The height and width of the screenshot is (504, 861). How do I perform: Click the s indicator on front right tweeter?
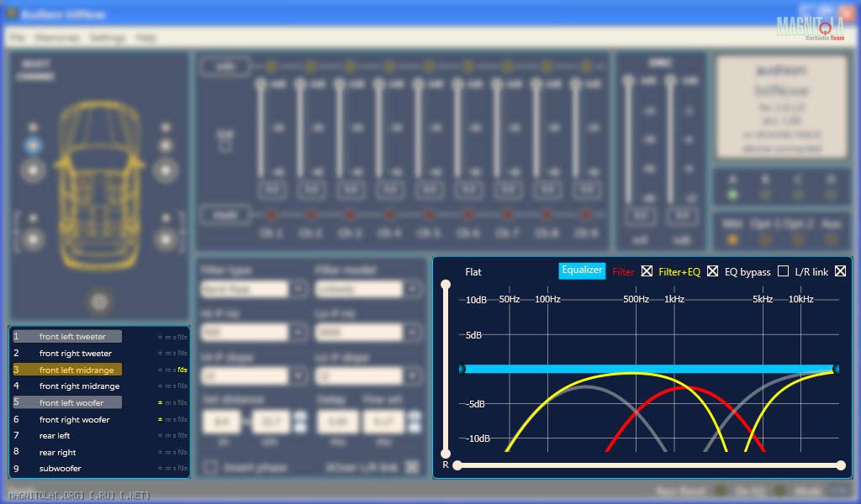(x=175, y=354)
